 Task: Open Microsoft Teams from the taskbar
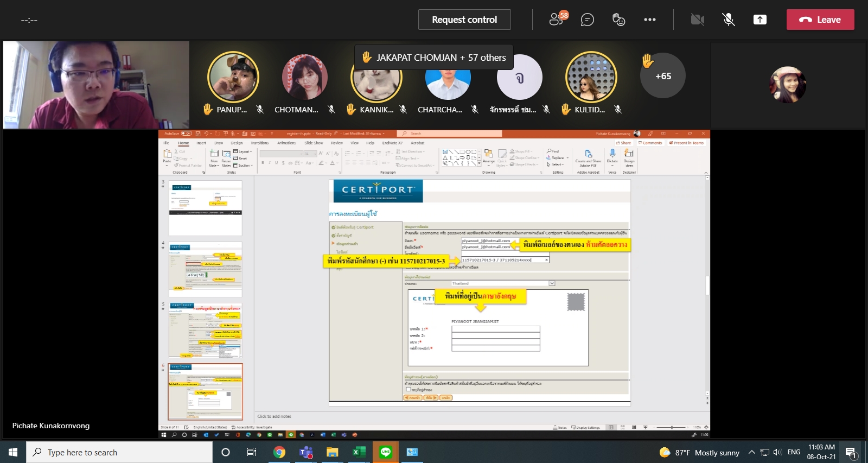click(306, 452)
